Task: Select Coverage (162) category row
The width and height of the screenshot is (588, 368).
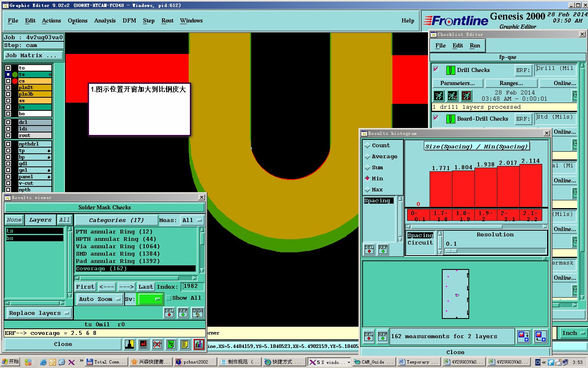Action: (136, 269)
